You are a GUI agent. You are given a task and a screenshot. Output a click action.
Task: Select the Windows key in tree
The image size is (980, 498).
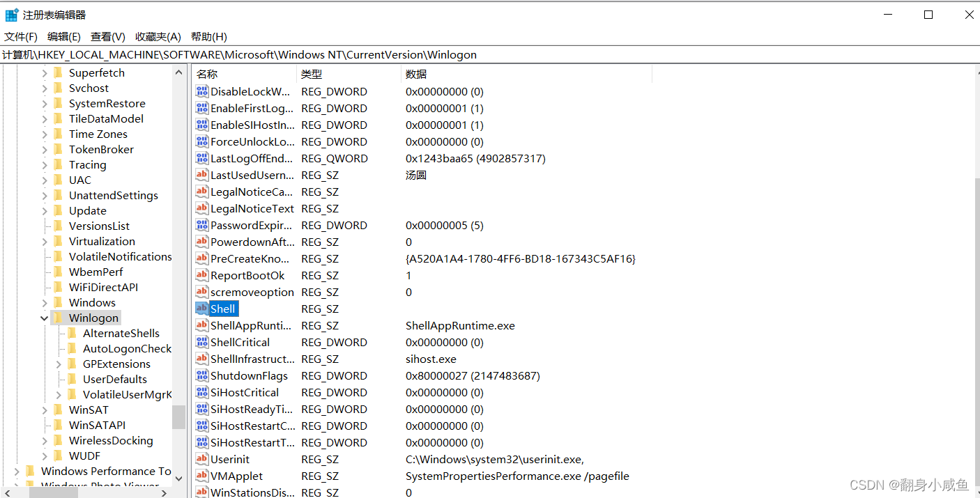92,303
